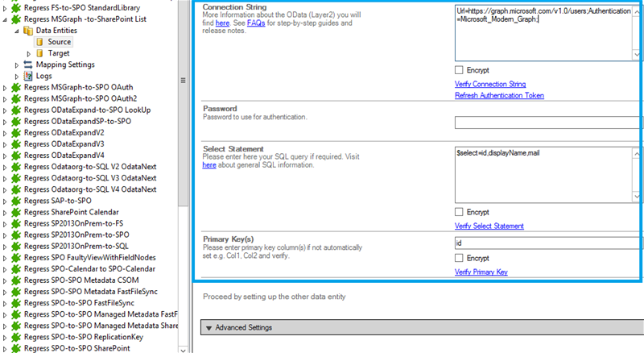Expand the Advanced Settings section
This screenshot has width=644, height=353.
click(x=208, y=328)
